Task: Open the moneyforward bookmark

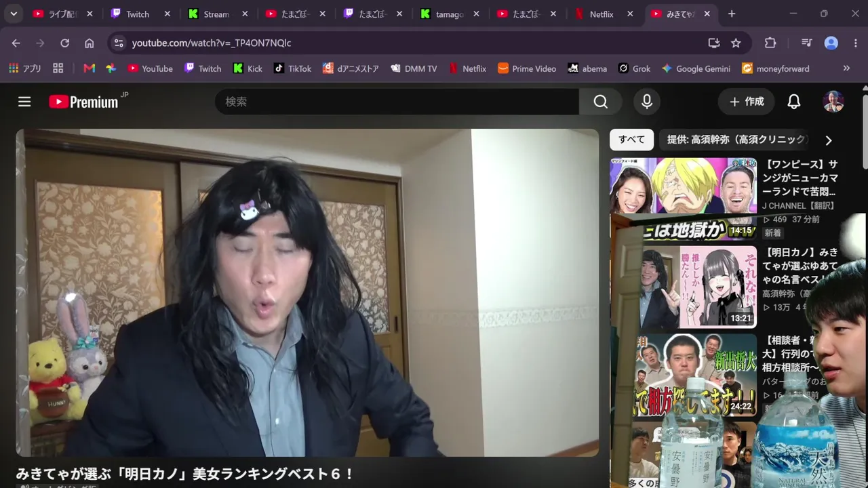Action: (775, 68)
